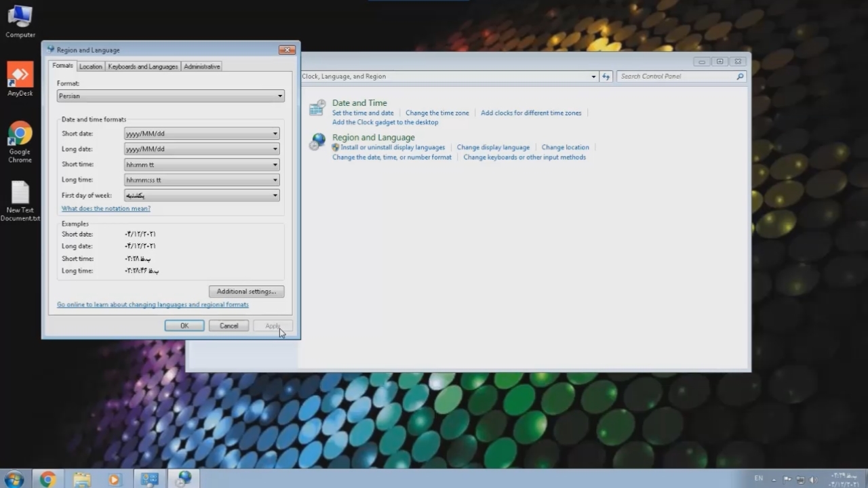Switch to the Keyboards and Languages tab

pos(142,66)
